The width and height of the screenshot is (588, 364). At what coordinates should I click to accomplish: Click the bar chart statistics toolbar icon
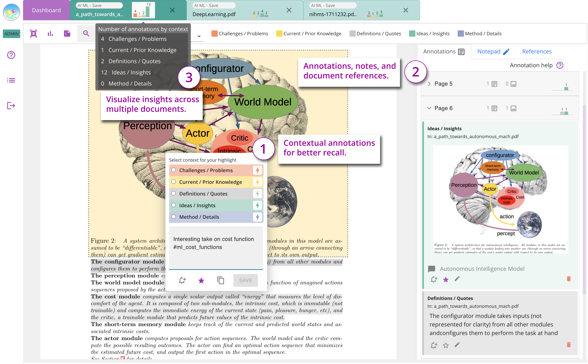click(50, 34)
